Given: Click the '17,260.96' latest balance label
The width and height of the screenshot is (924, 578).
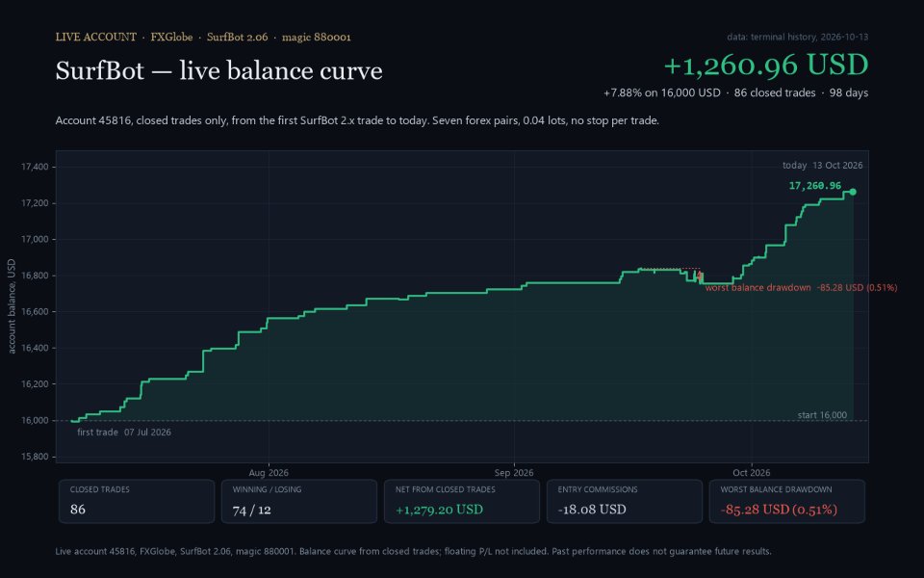Looking at the screenshot, I should [815, 186].
